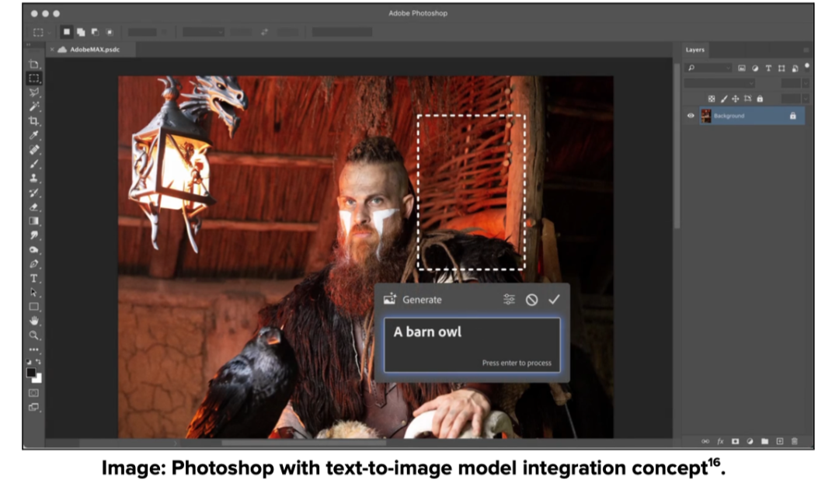Toggle layer filtering switch on Layers panel

(x=807, y=66)
